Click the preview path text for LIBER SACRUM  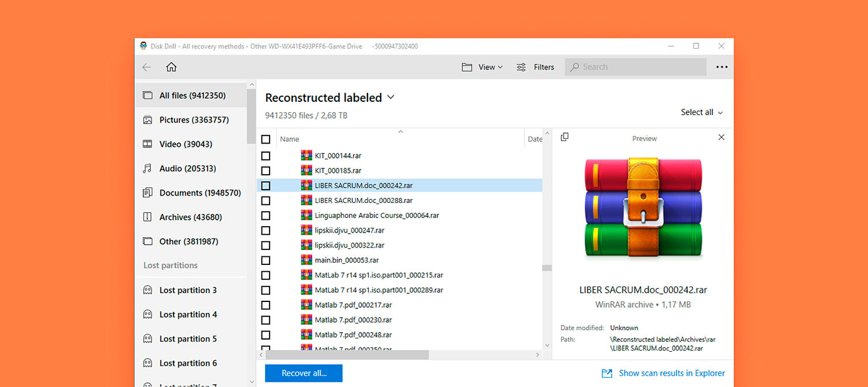663,344
